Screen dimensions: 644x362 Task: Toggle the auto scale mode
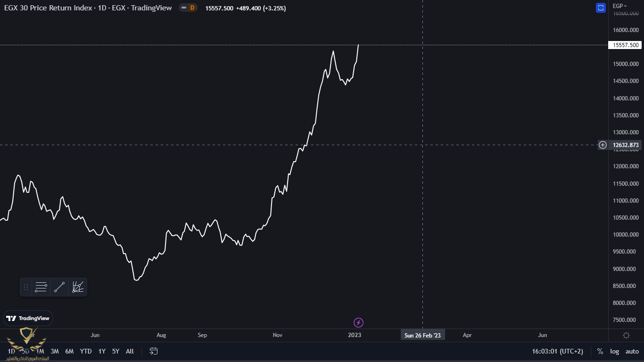click(632, 351)
